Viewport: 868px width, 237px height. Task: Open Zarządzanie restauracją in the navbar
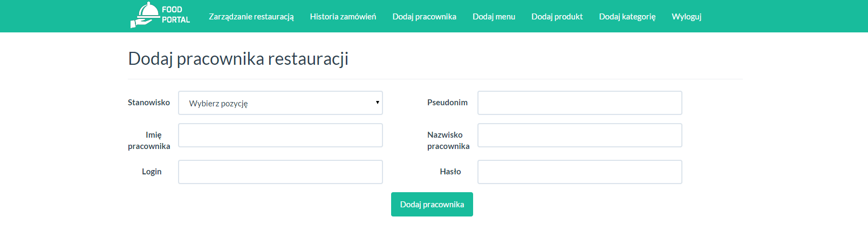click(251, 17)
